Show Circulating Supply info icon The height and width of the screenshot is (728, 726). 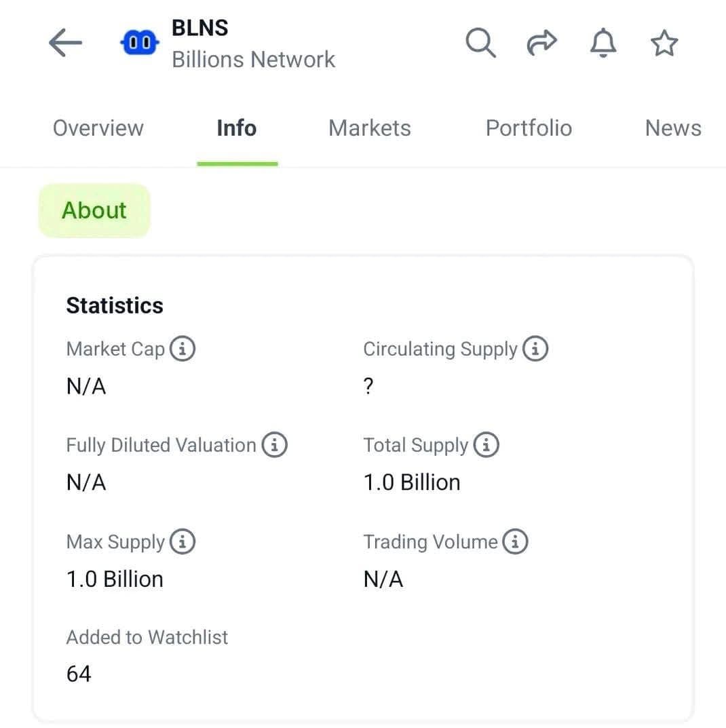[x=535, y=349]
